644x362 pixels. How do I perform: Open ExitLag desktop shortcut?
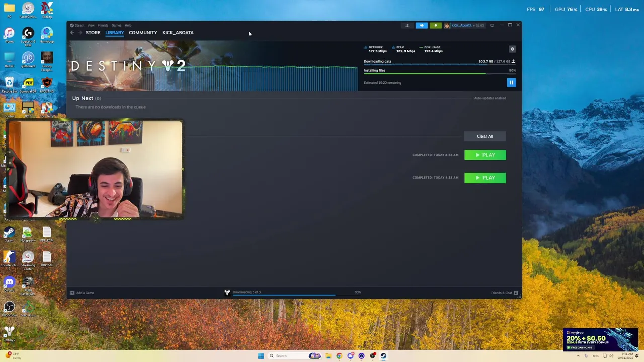coord(47,10)
